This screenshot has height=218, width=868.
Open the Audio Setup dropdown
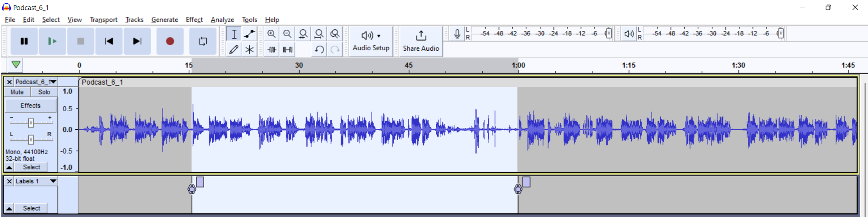pyautogui.click(x=371, y=41)
